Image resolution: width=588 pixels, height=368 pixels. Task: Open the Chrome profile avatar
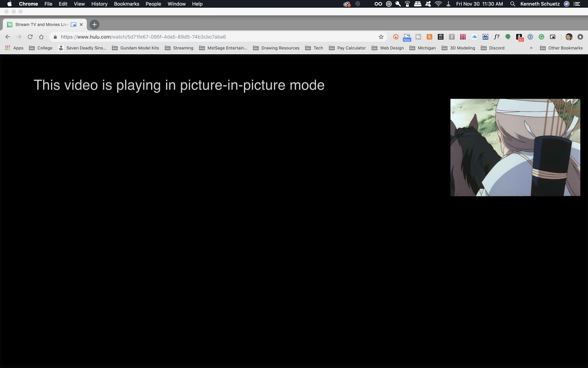569,37
